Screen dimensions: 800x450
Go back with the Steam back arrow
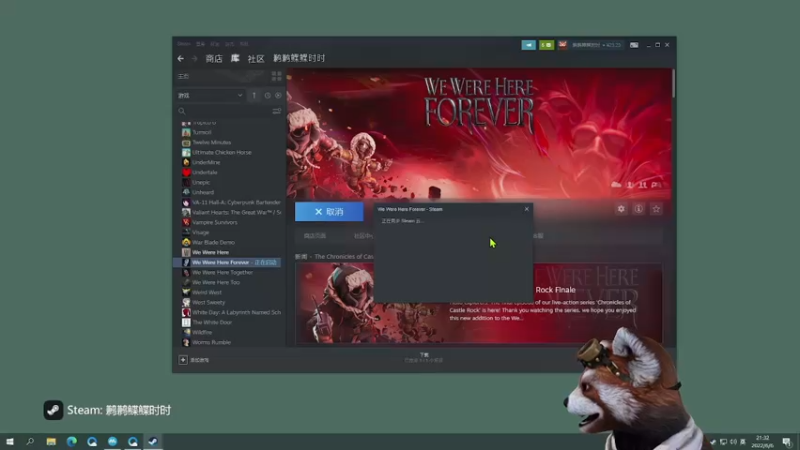tap(181, 59)
